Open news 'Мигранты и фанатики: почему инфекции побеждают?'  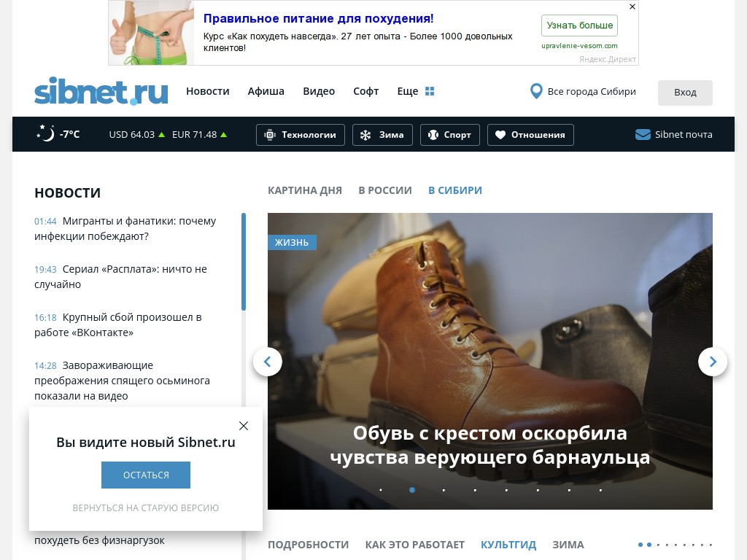(125, 228)
